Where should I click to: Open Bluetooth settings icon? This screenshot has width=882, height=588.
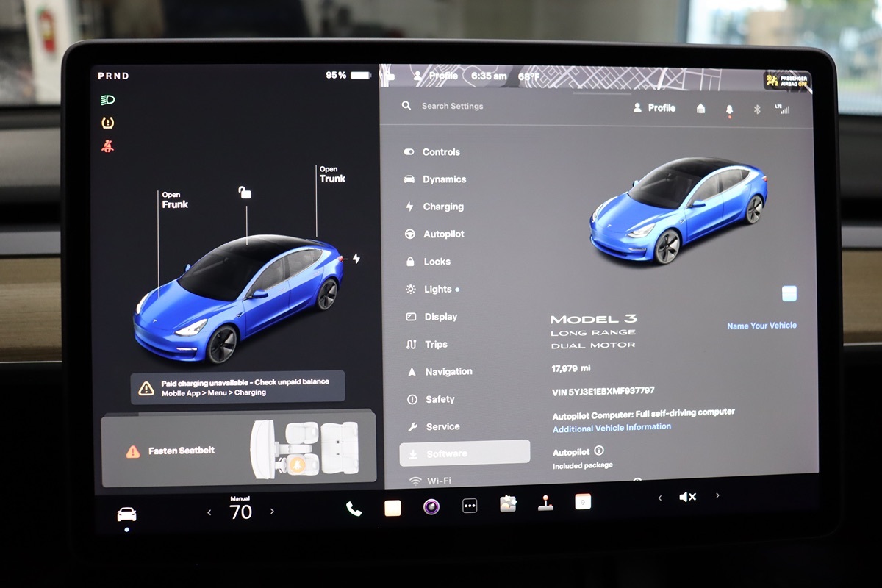coord(756,110)
